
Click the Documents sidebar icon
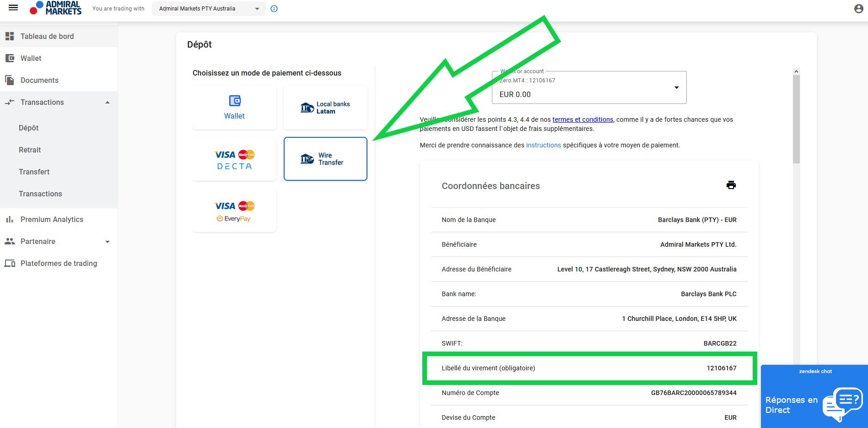(x=10, y=80)
